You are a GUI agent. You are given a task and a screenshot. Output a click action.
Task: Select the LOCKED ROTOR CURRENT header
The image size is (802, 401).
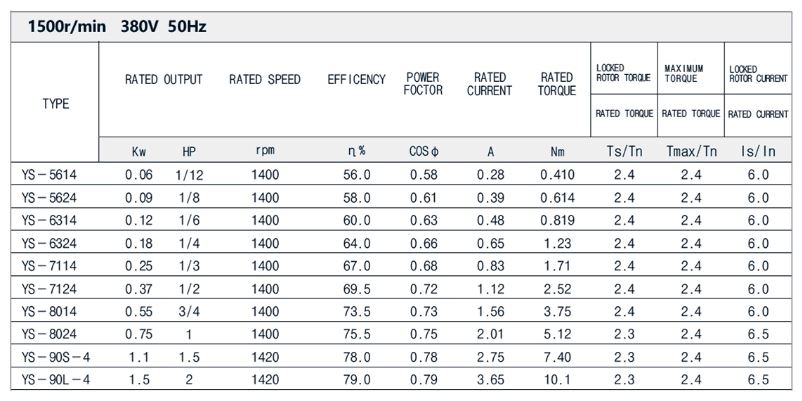[759, 74]
